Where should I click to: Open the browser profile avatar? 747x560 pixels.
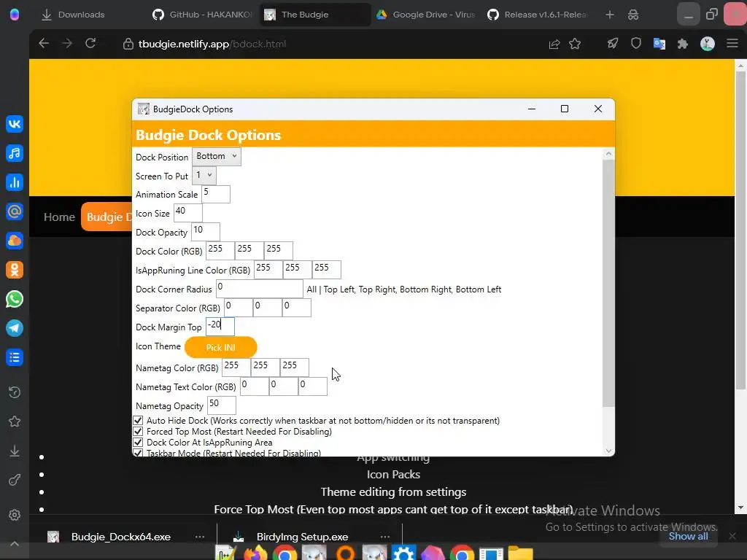click(708, 44)
